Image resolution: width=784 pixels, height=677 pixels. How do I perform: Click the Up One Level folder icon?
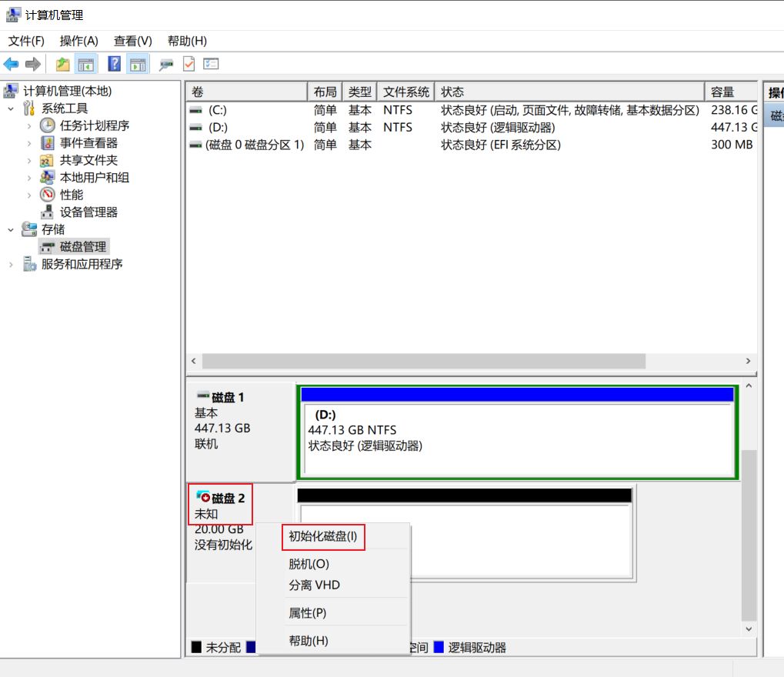click(x=63, y=65)
